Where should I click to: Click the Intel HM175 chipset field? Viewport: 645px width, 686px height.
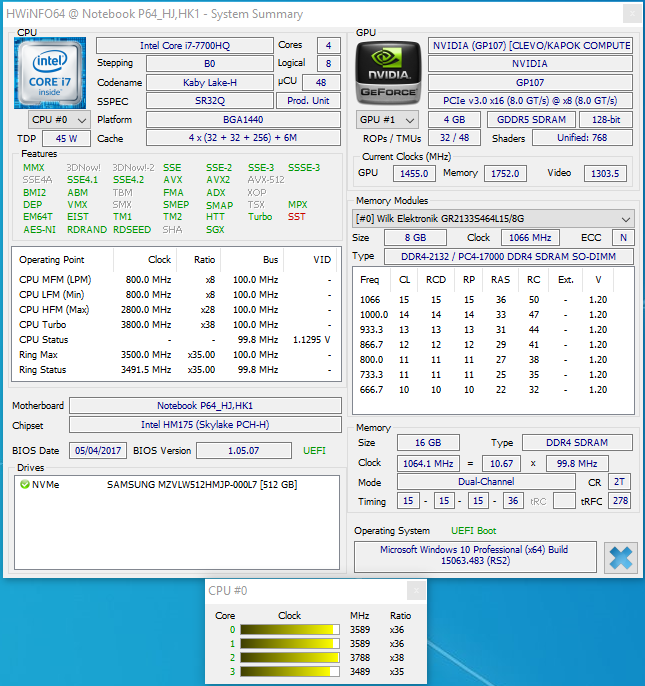tap(205, 425)
